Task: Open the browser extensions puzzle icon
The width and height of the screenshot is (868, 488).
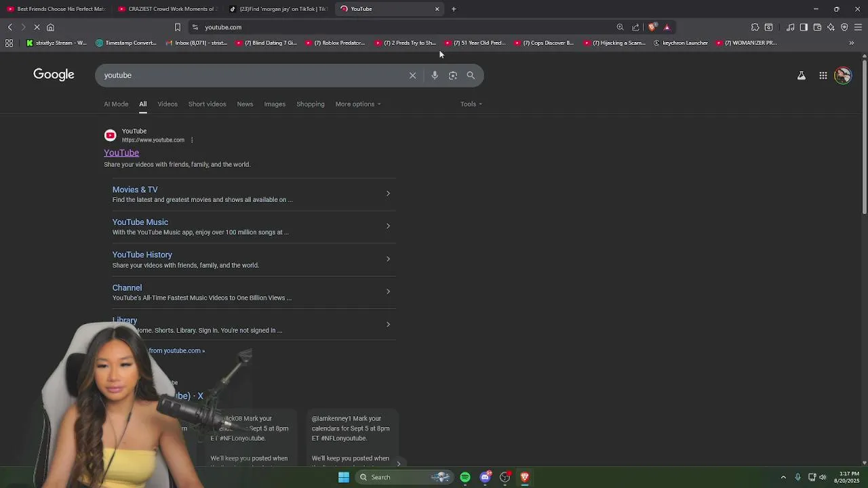Action: 755,27
